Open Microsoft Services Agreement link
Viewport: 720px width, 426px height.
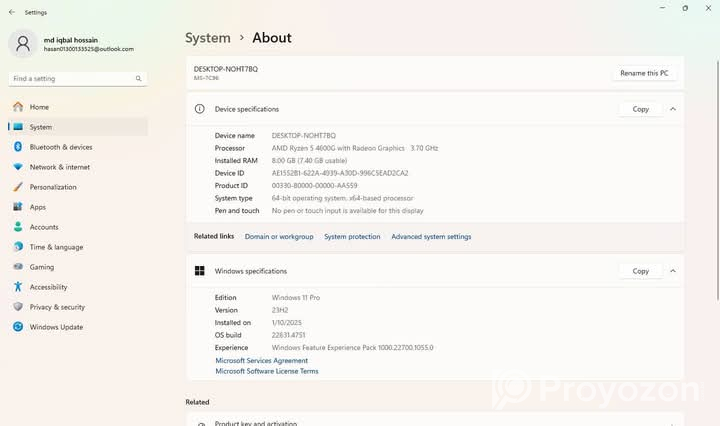pos(262,360)
